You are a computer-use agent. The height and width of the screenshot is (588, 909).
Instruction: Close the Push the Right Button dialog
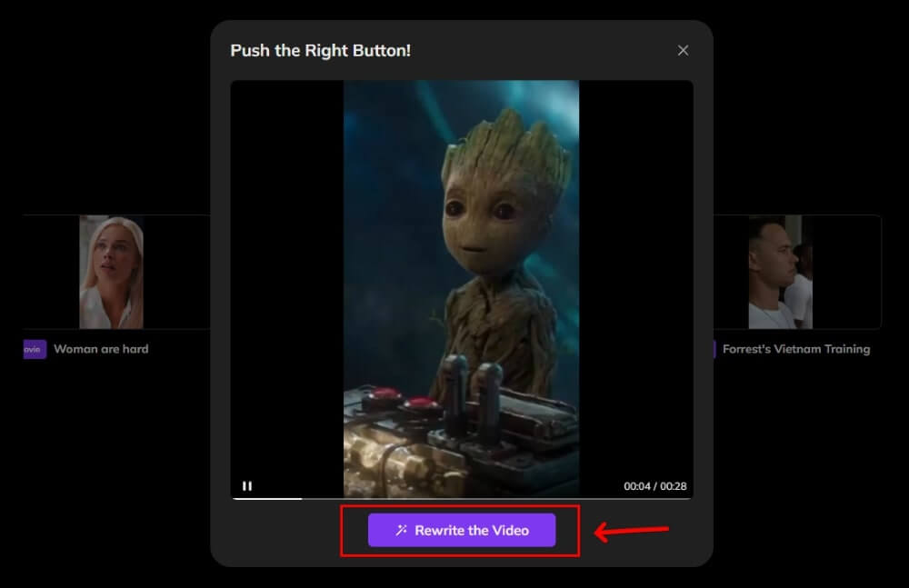[x=683, y=51]
